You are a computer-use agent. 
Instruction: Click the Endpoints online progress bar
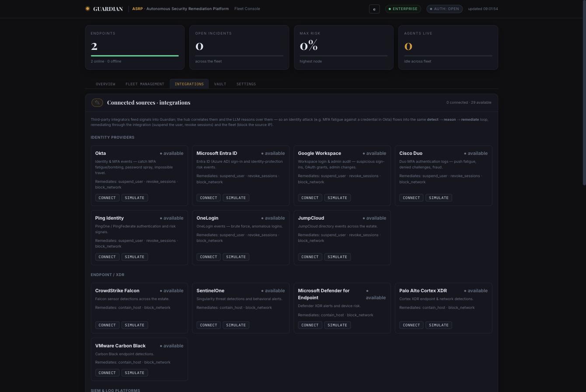pyautogui.click(x=135, y=56)
